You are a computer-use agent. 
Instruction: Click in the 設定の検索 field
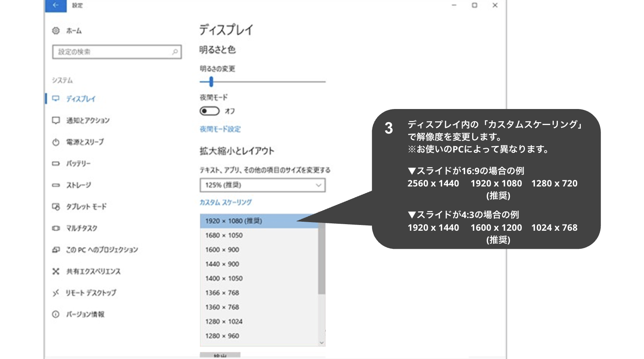(x=117, y=52)
